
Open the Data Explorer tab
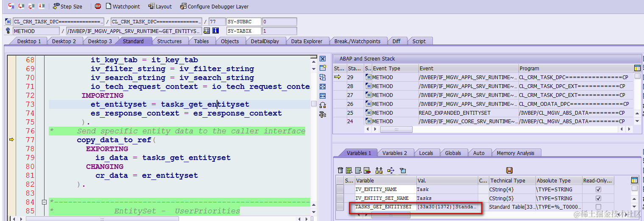click(x=307, y=41)
